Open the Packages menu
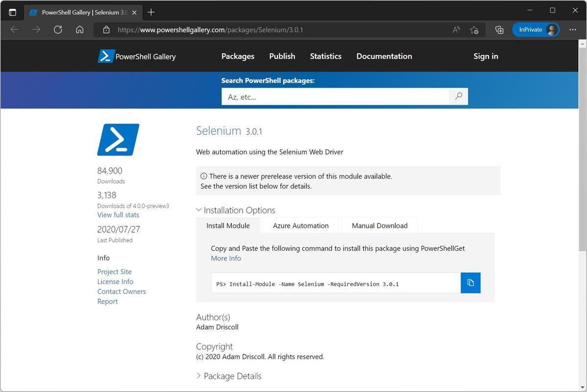The image size is (587, 392). click(x=238, y=56)
